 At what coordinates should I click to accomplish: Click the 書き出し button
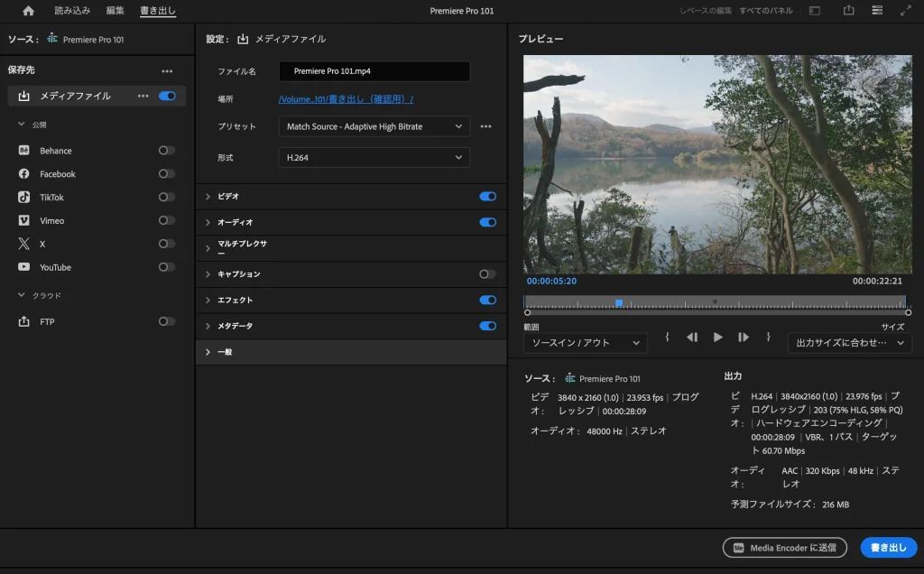pyautogui.click(x=889, y=547)
